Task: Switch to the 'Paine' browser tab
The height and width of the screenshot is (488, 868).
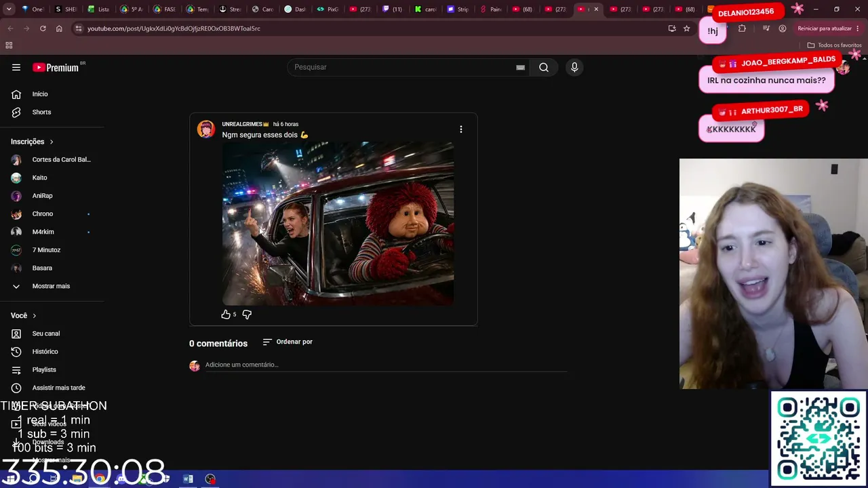Action: (491, 9)
